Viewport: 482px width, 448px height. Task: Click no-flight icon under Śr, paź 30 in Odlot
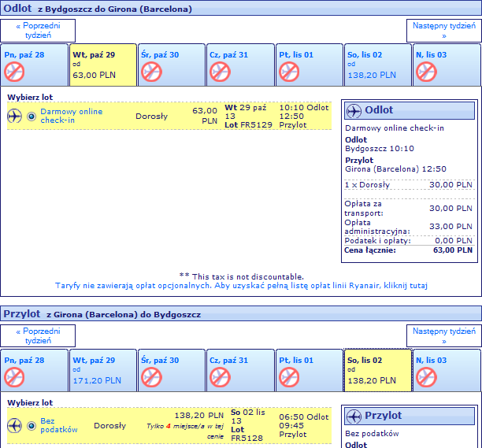[151, 72]
